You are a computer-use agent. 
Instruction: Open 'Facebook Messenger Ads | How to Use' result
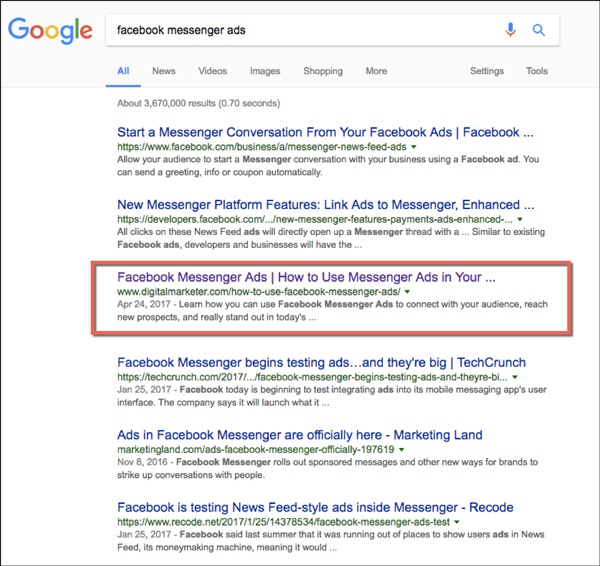[306, 277]
